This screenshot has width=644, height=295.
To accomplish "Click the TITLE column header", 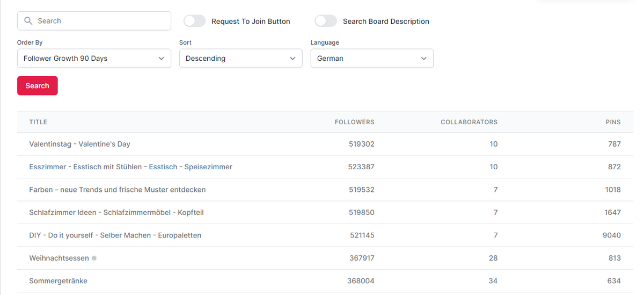I will (38, 122).
